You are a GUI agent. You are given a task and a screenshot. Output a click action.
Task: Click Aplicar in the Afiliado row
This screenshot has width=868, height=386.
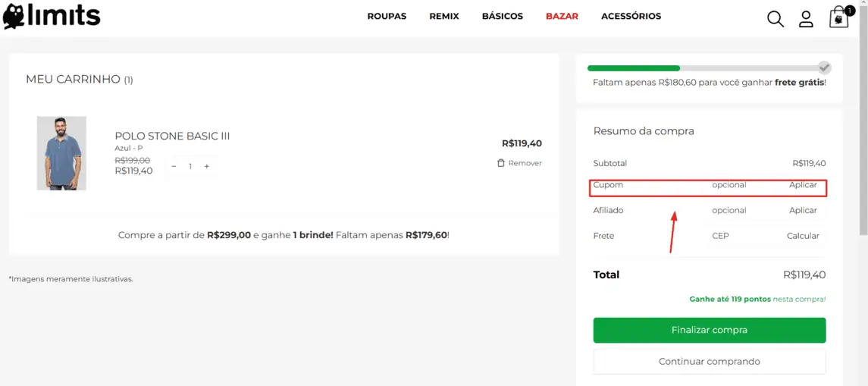pyautogui.click(x=803, y=210)
